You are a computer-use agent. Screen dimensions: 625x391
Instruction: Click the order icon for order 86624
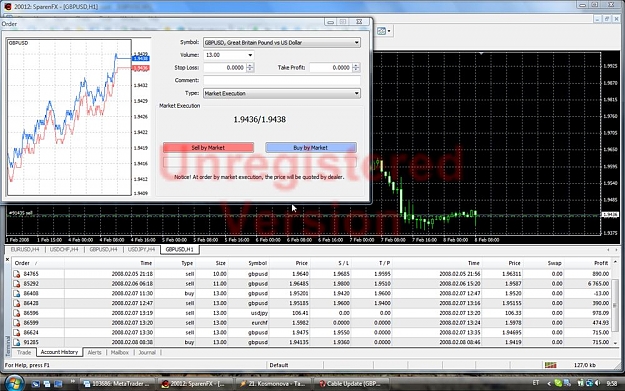(x=17, y=332)
